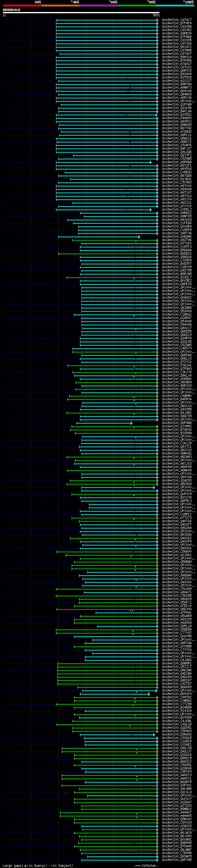Open hit UniRef100_C6T4I7
Image resolution: width=197 pixels, height=868 pixels.
tap(177, 20)
